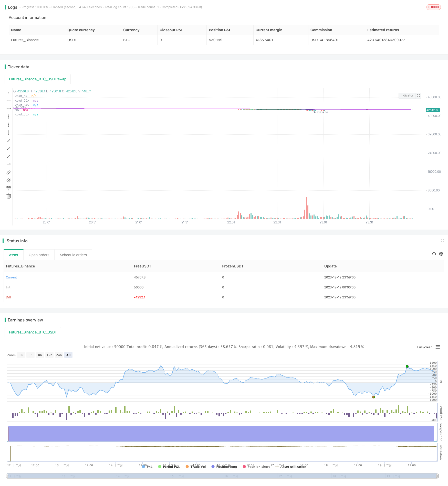
Task: Pick the price line 123 drawing tool
Action: point(9,164)
